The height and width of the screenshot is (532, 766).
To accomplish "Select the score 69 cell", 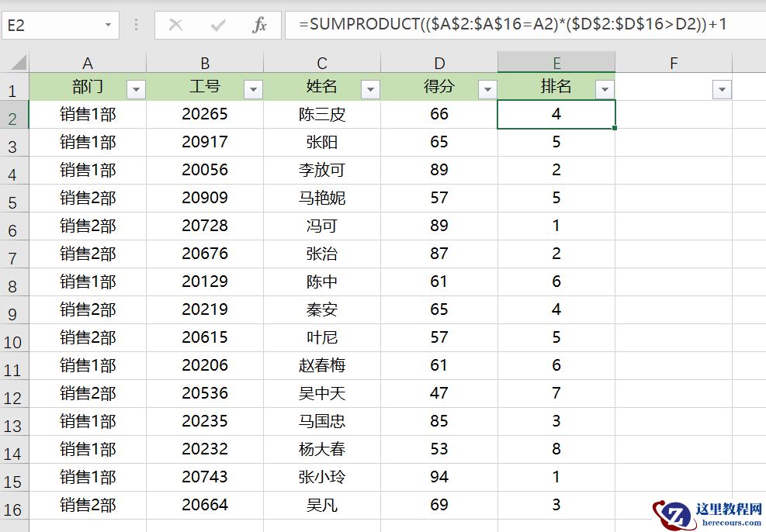I will click(x=439, y=505).
